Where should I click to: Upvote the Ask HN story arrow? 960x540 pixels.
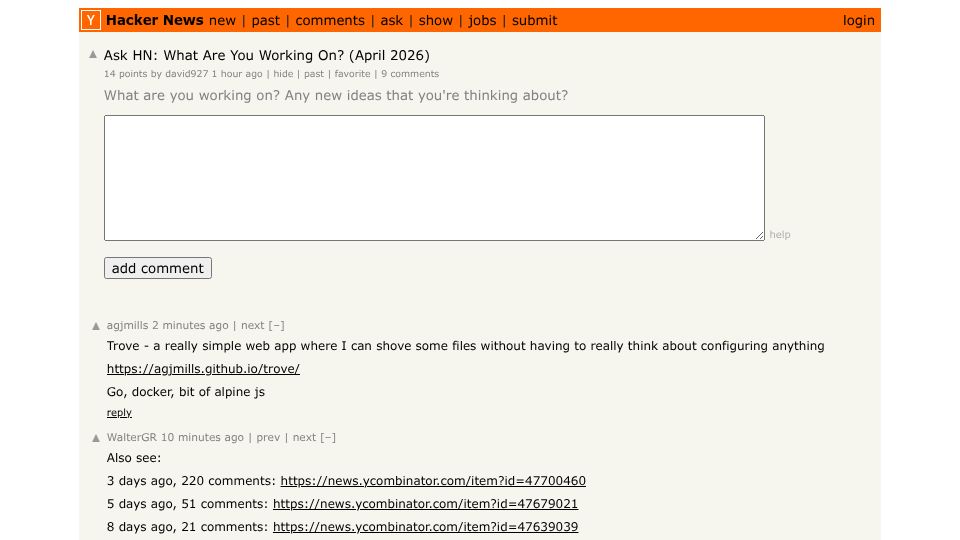pyautogui.click(x=93, y=54)
